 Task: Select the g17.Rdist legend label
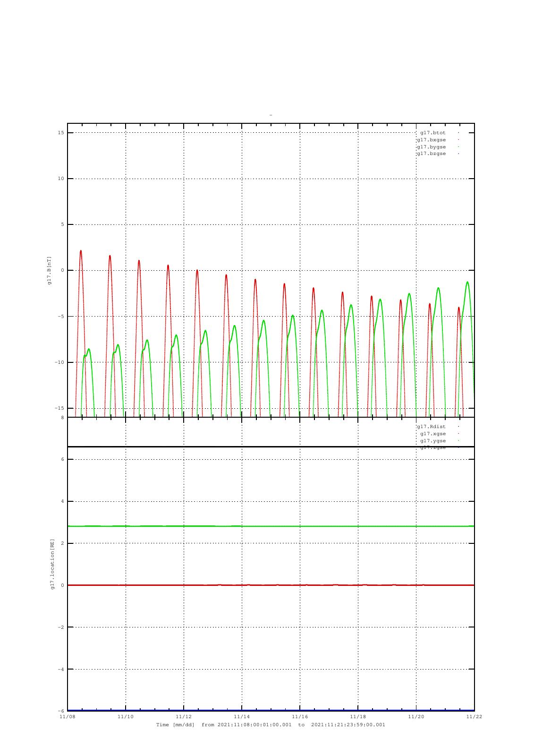coord(431,427)
